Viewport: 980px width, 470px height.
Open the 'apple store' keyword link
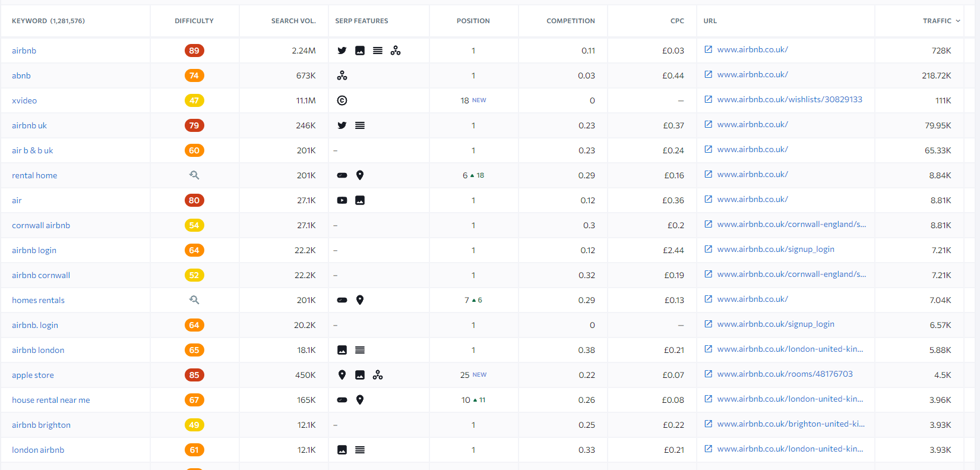point(33,375)
